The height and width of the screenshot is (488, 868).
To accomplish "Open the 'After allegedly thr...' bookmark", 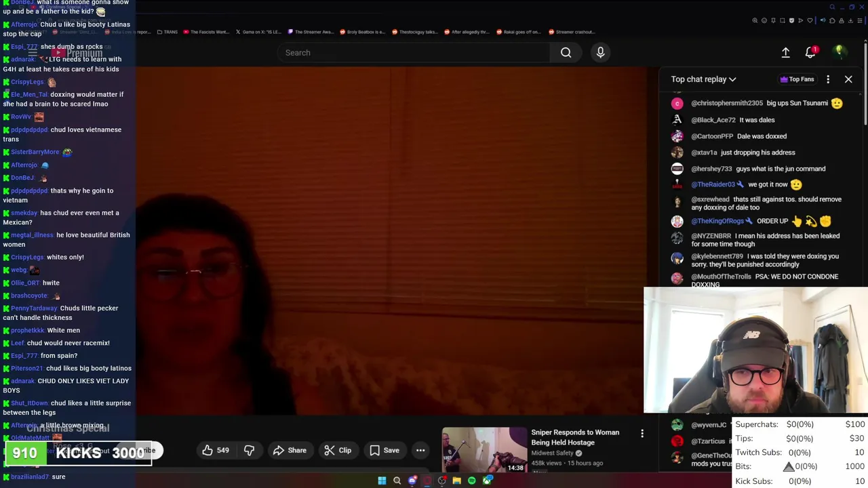I will 467,32.
